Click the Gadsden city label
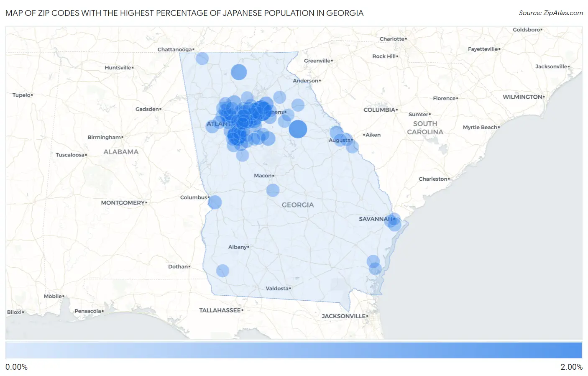The height and width of the screenshot is (376, 588). [147, 109]
